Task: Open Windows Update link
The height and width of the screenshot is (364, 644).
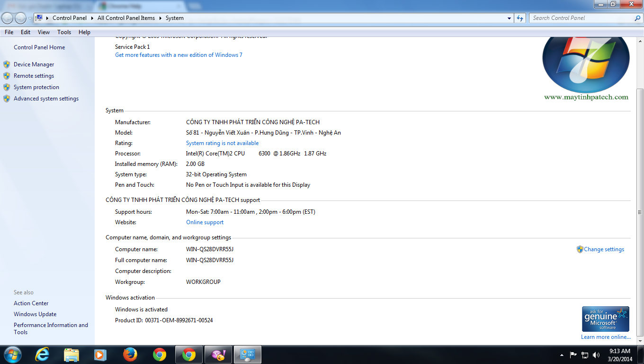Action: (35, 314)
